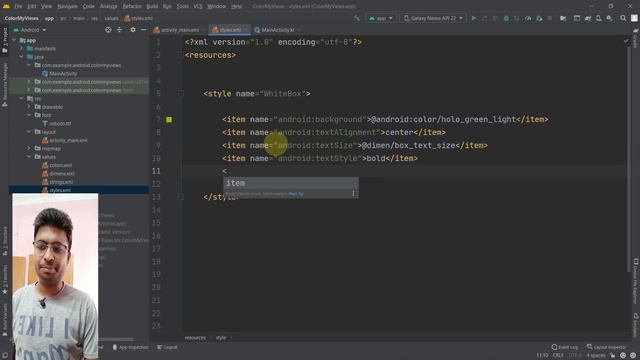The width and height of the screenshot is (640, 360).
Task: Click the autocomplete popup options dots
Action: (x=353, y=193)
